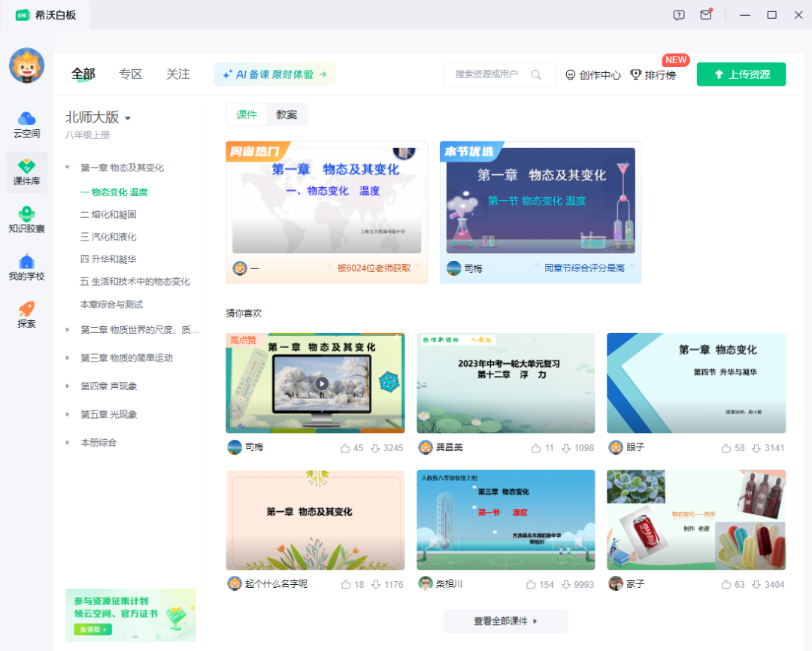Click 查看全部课件 to view all courseware

[506, 621]
